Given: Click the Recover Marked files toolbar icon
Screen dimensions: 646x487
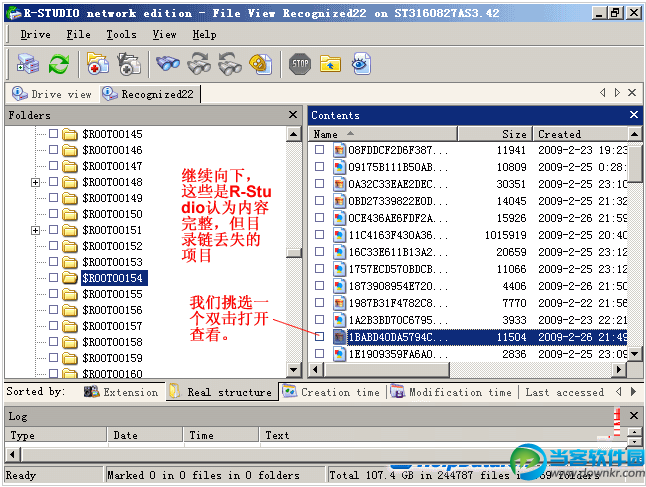Looking at the screenshot, I should (x=129, y=64).
